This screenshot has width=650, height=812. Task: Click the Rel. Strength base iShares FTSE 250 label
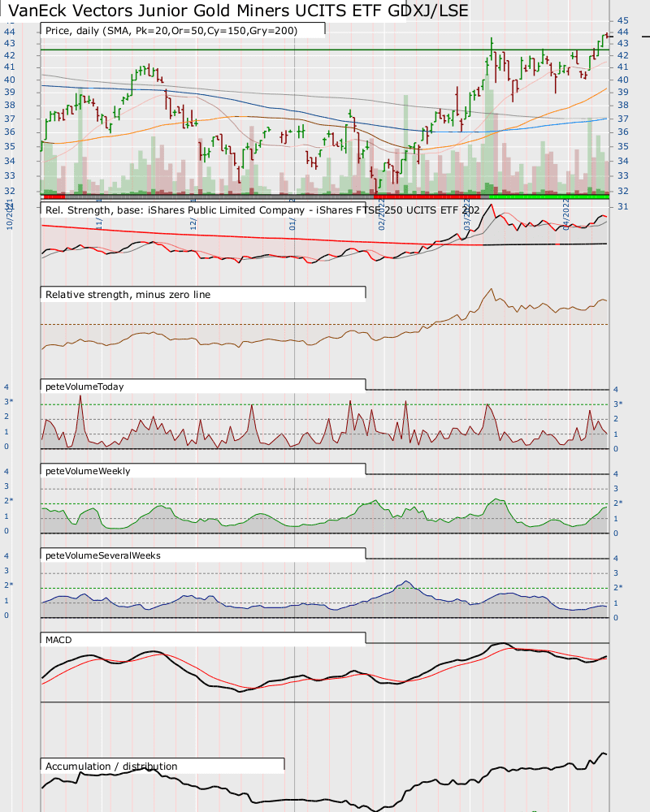(262, 210)
